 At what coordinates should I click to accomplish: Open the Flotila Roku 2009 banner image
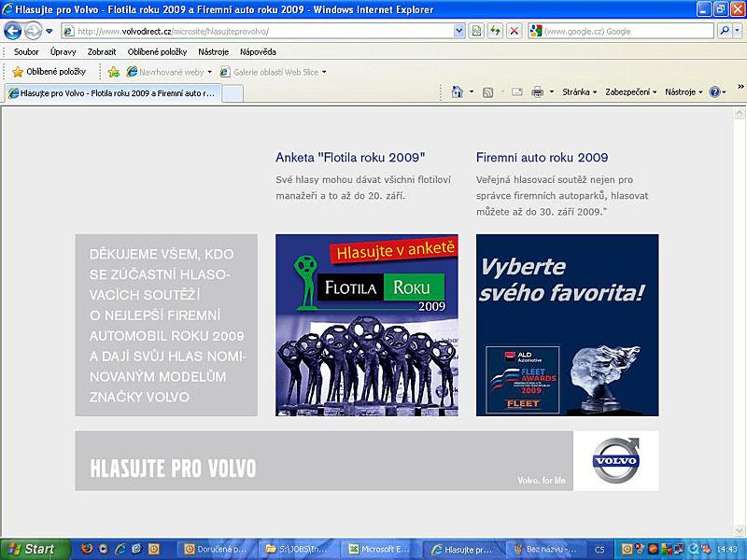pos(367,325)
